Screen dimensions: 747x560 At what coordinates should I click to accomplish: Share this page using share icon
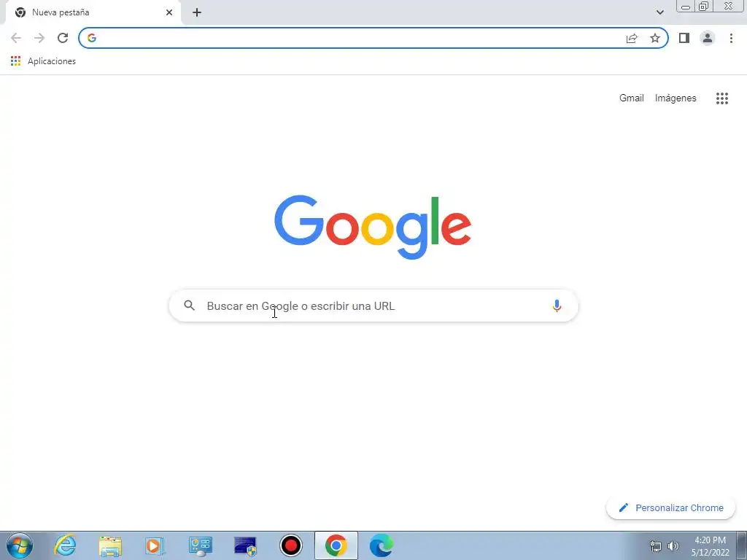pos(632,38)
